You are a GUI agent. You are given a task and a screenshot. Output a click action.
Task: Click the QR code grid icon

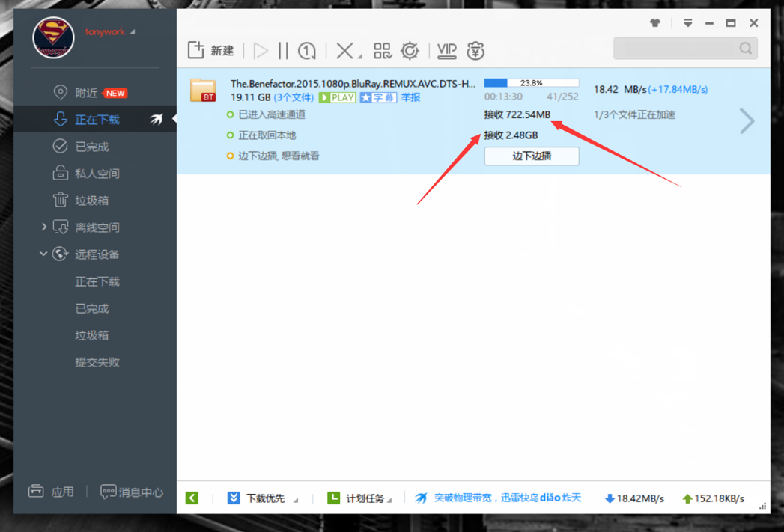tap(383, 50)
